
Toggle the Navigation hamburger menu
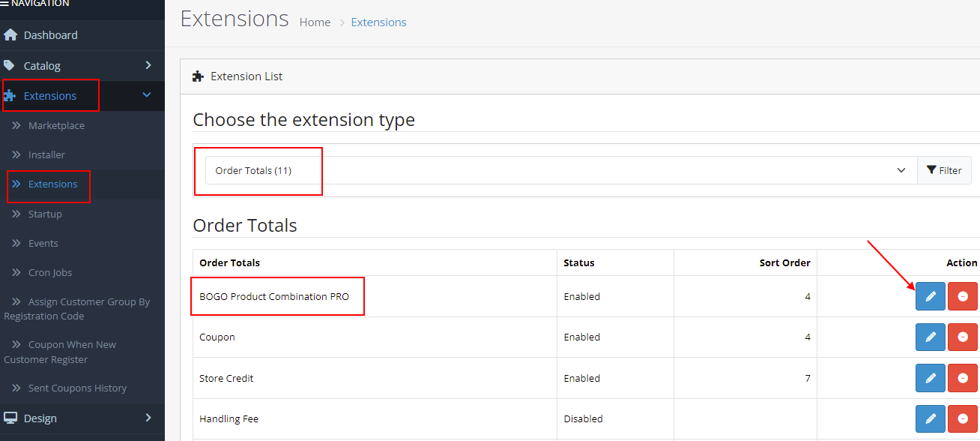point(4,4)
